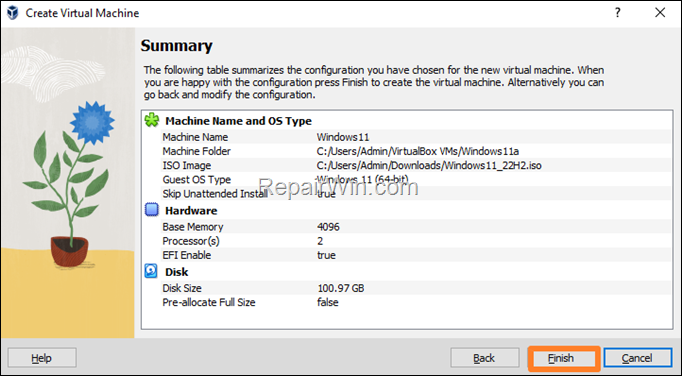Select the Disk section header
Screen dimensions: 682x376
click(x=176, y=272)
